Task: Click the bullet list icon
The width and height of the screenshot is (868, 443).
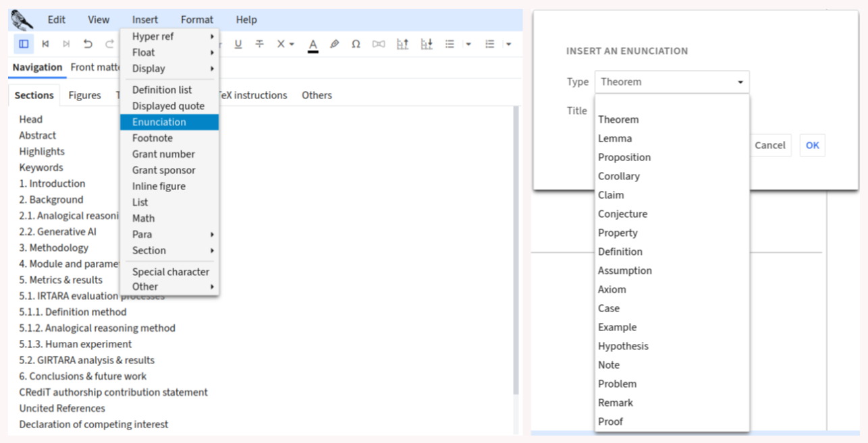Action: [450, 45]
